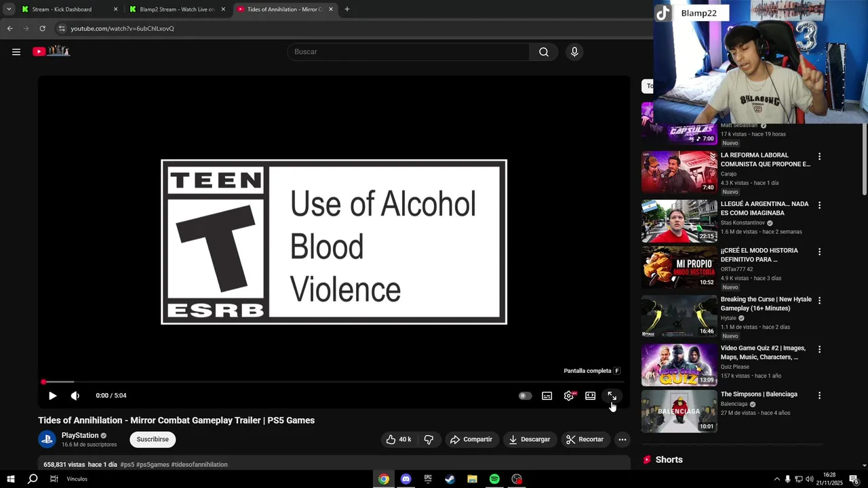
Task: Open a new browser tab
Action: [347, 9]
